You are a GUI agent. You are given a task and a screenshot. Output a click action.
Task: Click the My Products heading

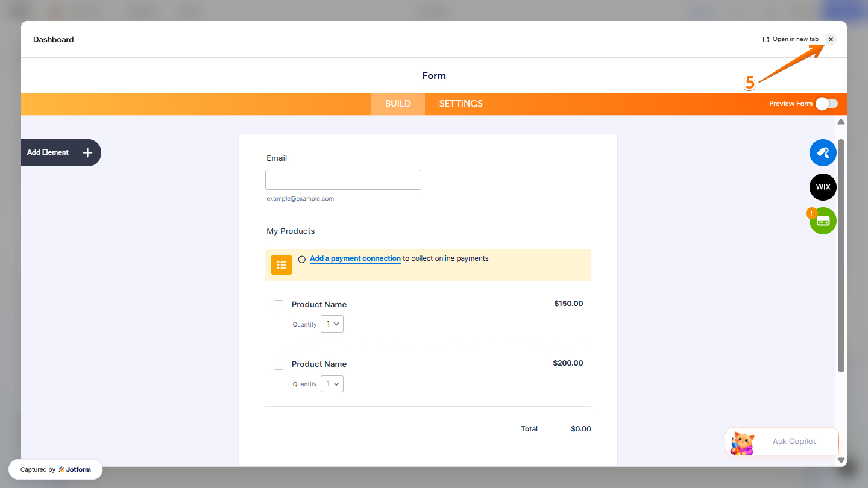[x=291, y=231]
